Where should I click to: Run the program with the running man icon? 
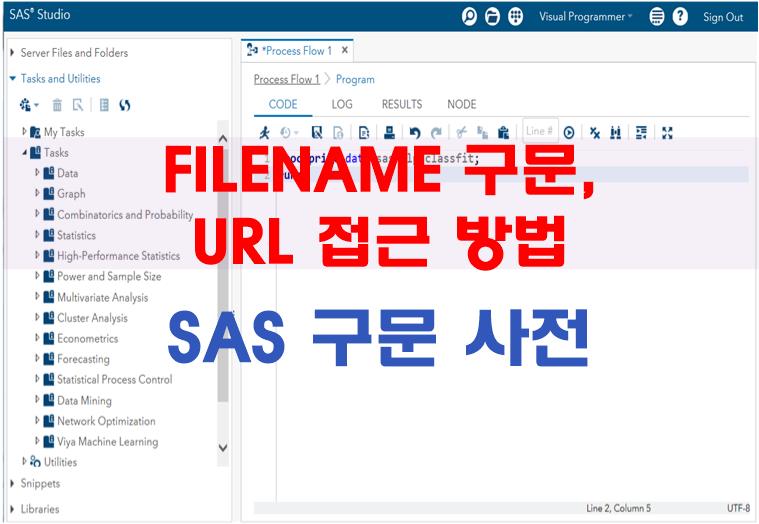click(x=264, y=132)
